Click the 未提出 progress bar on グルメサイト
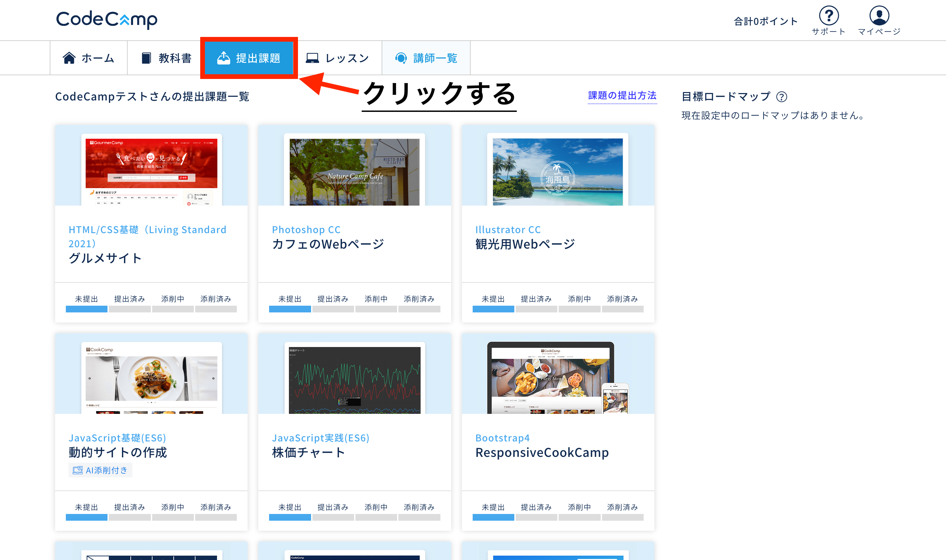The width and height of the screenshot is (946, 560). click(86, 309)
